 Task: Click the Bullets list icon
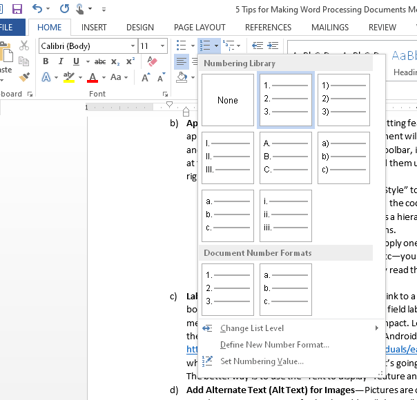(181, 45)
